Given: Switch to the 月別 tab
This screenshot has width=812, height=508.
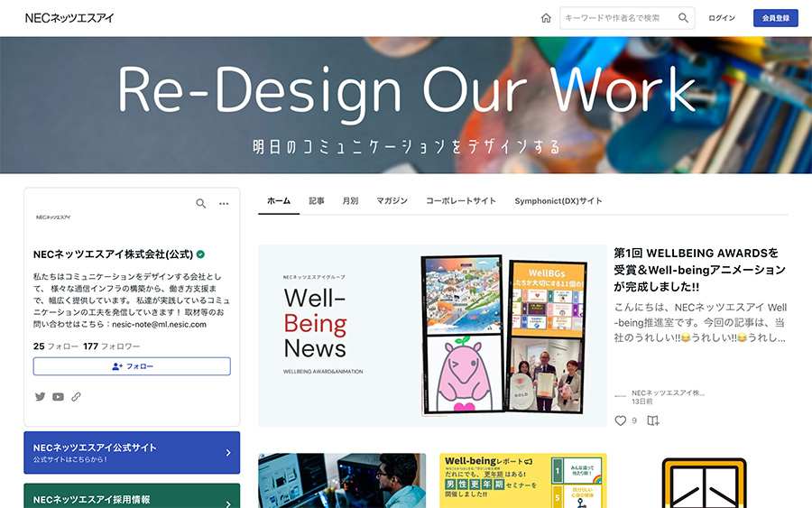Looking at the screenshot, I should 350,201.
